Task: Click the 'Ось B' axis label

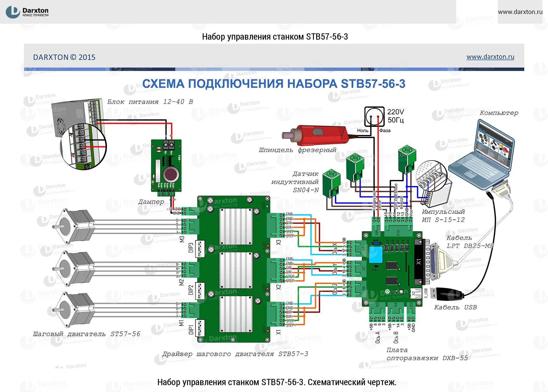Action: pyautogui.click(x=396, y=337)
